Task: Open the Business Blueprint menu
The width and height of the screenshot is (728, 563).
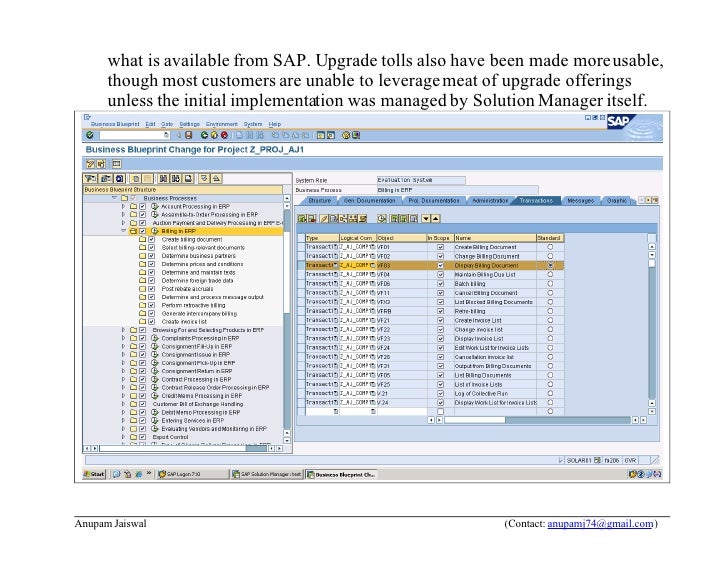Action: point(115,124)
